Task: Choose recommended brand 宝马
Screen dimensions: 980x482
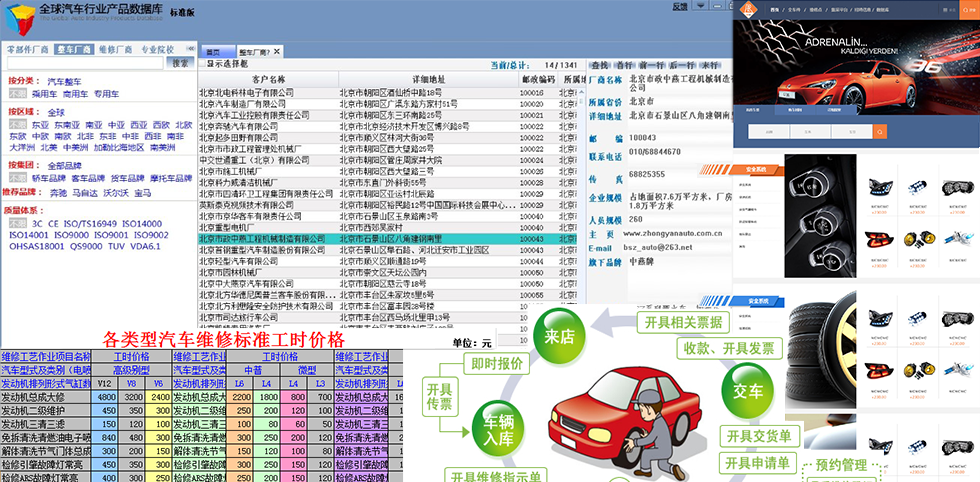Action: click(x=142, y=193)
